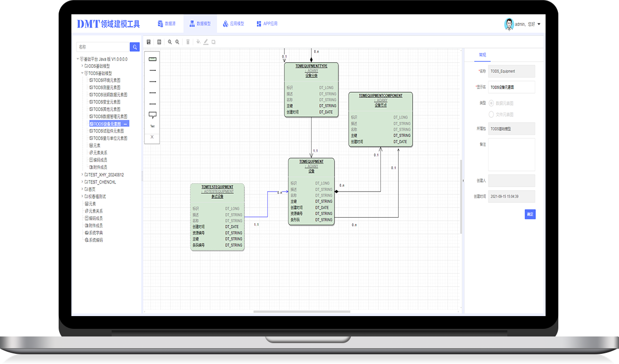Click the 显示名 input field

tap(511, 87)
